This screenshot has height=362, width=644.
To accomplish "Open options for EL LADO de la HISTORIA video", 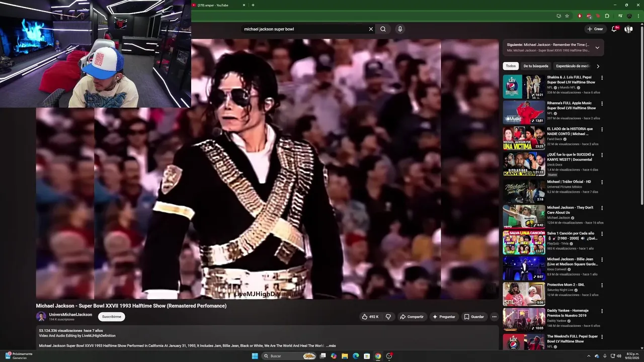I will (602, 129).
